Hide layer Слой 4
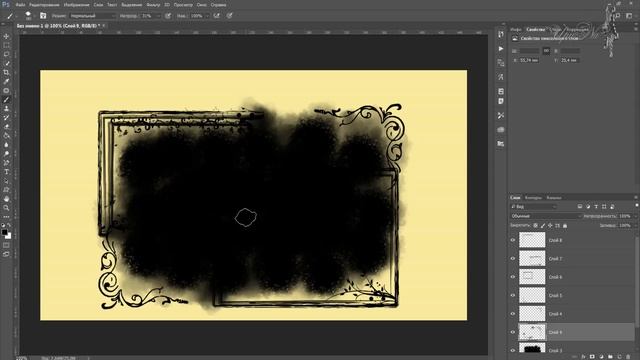This screenshot has width=640, height=360. click(513, 313)
